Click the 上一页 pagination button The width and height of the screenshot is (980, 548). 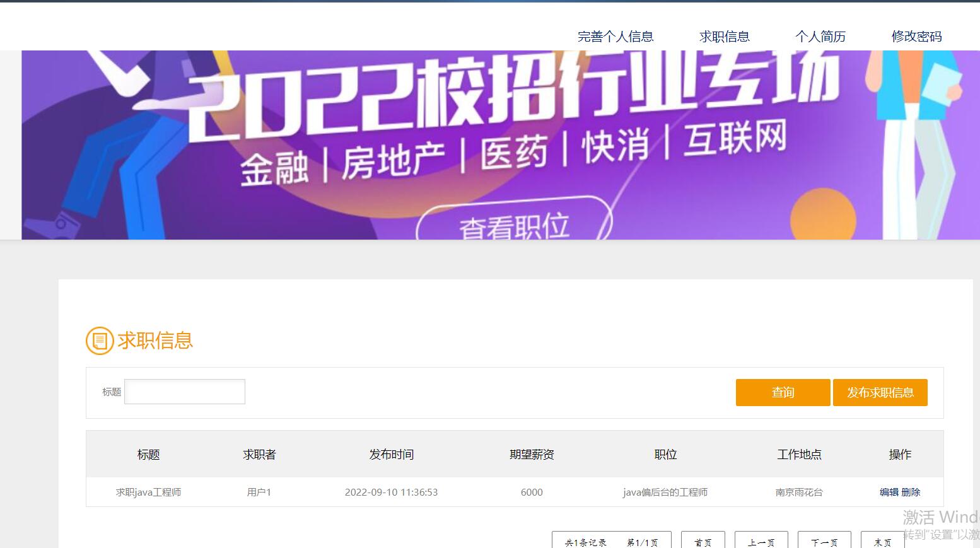coord(761,542)
